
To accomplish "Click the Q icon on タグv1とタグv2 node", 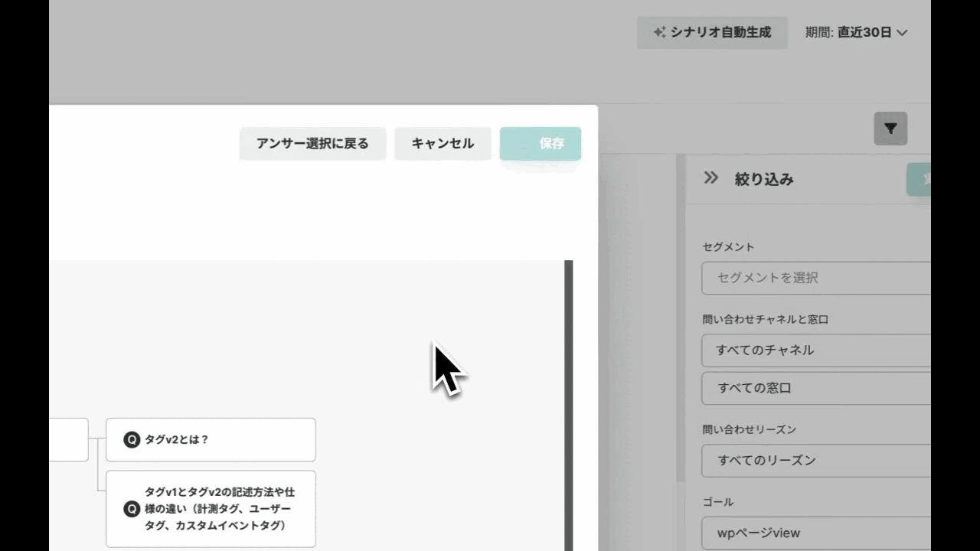I will point(132,509).
